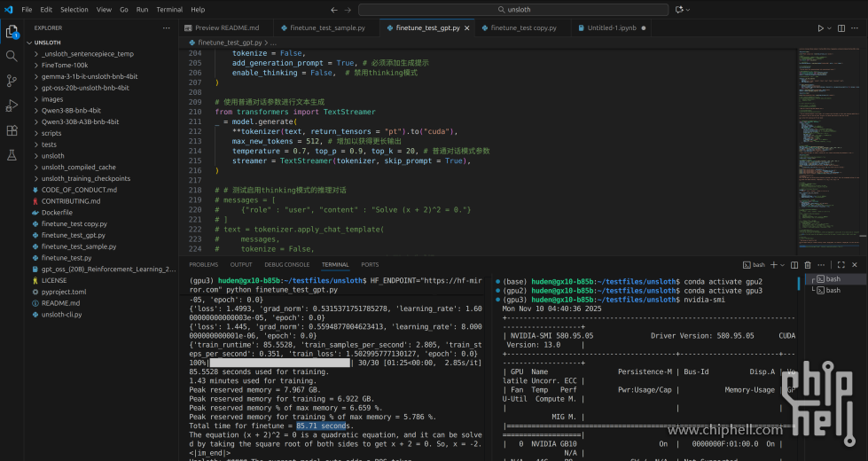Open the Extensions view
This screenshot has width=868, height=461.
[x=12, y=130]
